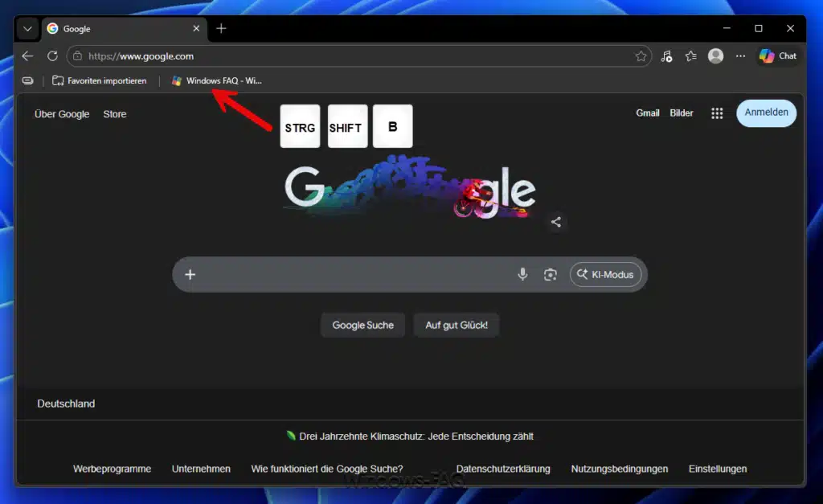823x504 pixels.
Task: Open the Settings and more menu
Action: click(x=740, y=55)
